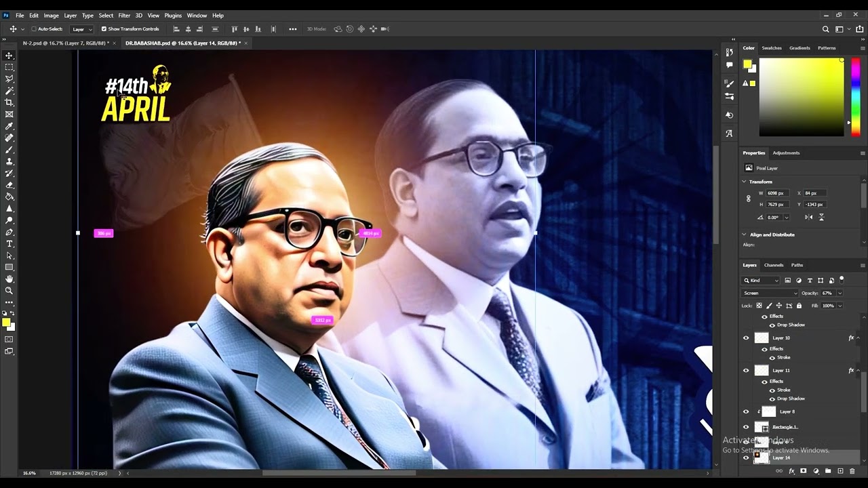This screenshot has height=488, width=868.
Task: Click the rainbow hue slider strip
Action: click(x=855, y=97)
